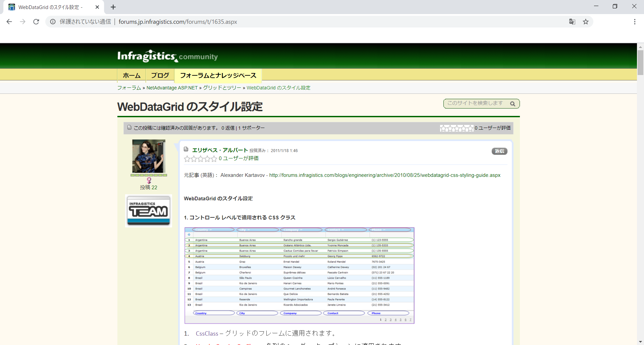Open the Chrome three-dot menu

click(635, 21)
